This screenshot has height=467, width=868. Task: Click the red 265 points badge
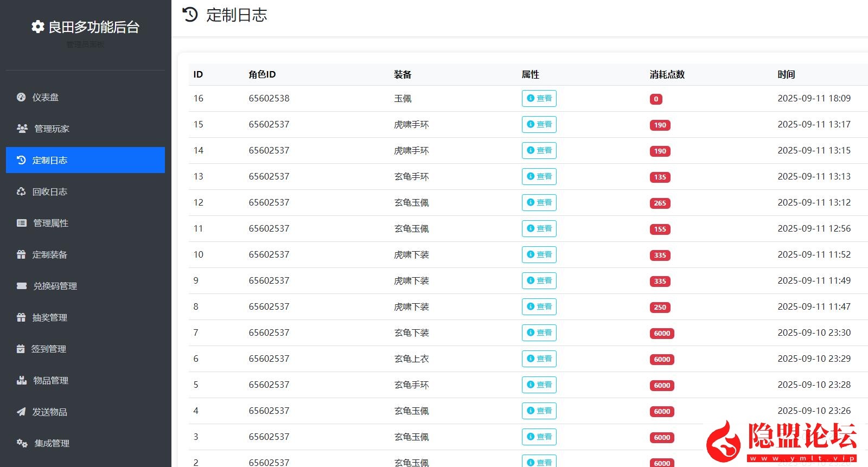[660, 203]
